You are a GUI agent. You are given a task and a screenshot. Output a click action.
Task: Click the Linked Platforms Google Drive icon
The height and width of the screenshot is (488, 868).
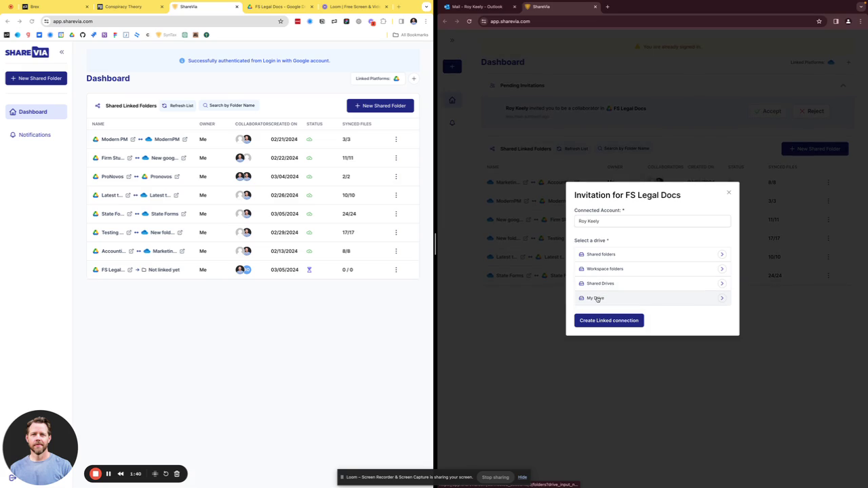tap(397, 79)
